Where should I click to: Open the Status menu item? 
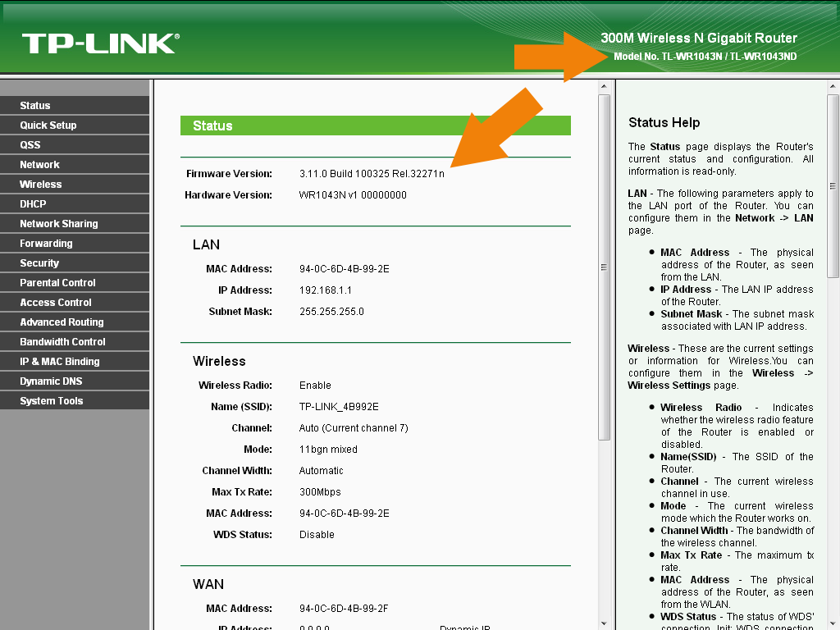(75, 106)
